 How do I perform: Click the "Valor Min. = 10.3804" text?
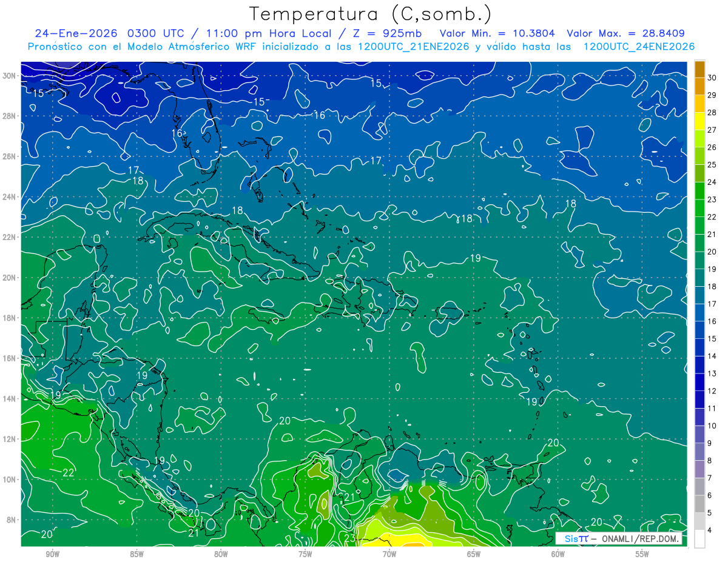click(497, 33)
